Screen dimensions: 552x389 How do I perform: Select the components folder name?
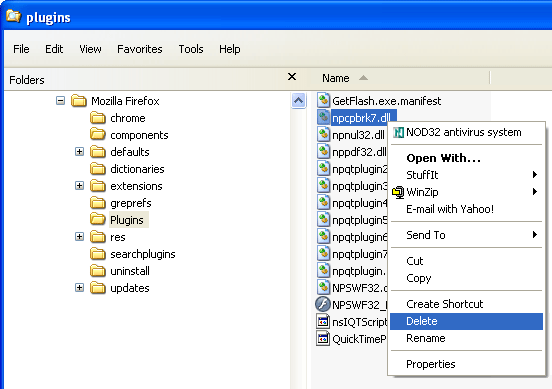[x=139, y=135]
